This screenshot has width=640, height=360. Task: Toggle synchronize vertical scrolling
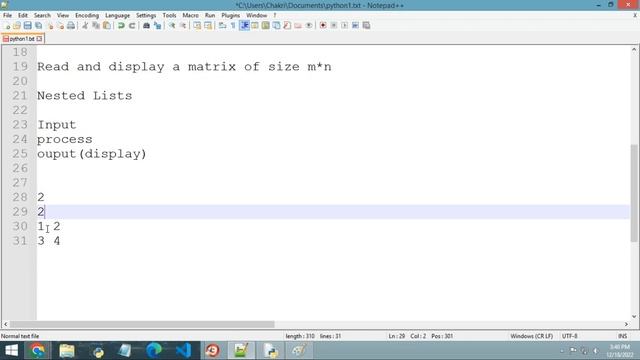197,26
